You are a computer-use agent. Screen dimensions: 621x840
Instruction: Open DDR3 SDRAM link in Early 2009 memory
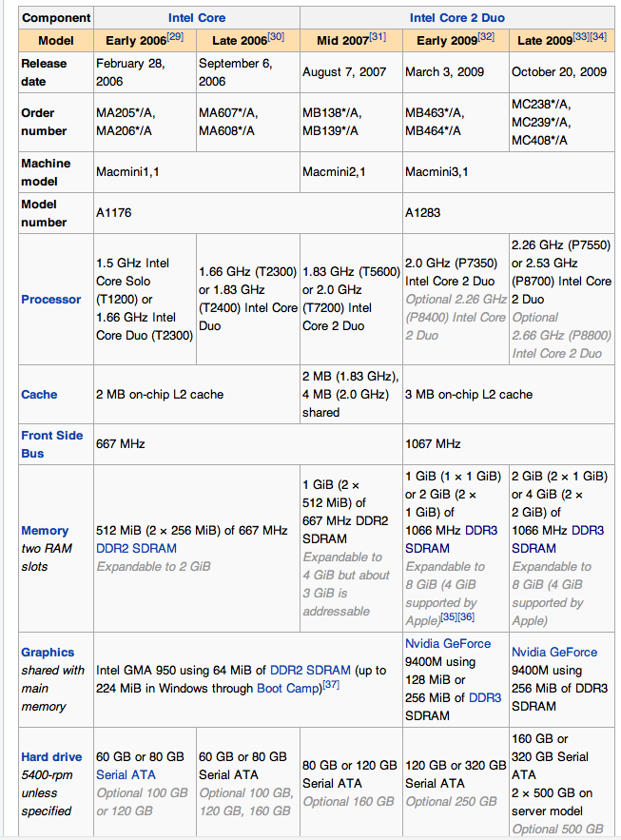[452, 539]
